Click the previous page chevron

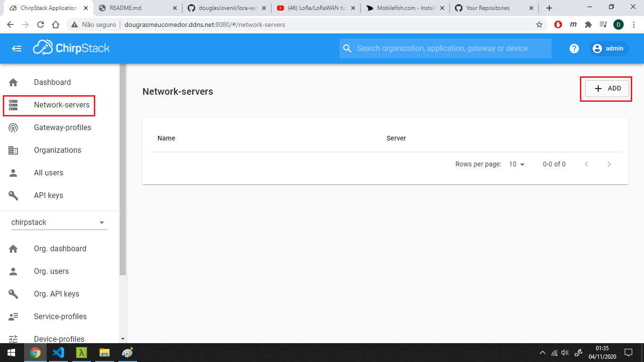point(586,164)
